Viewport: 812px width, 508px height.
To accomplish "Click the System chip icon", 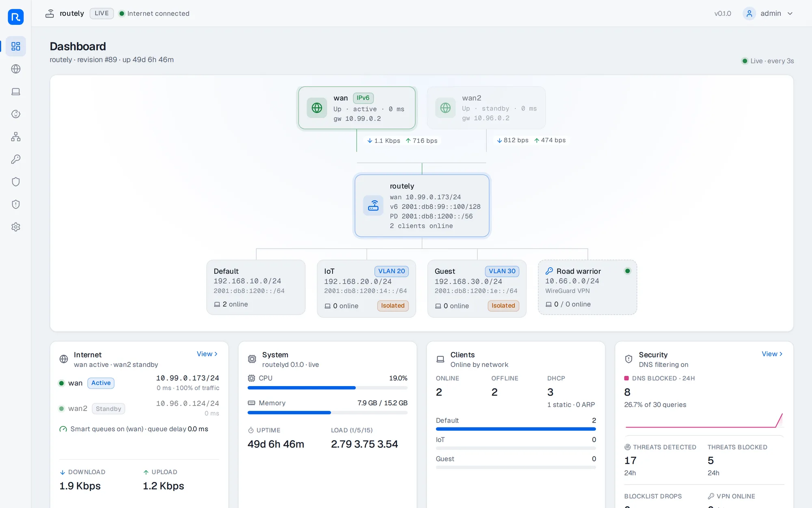I will click(x=252, y=359).
